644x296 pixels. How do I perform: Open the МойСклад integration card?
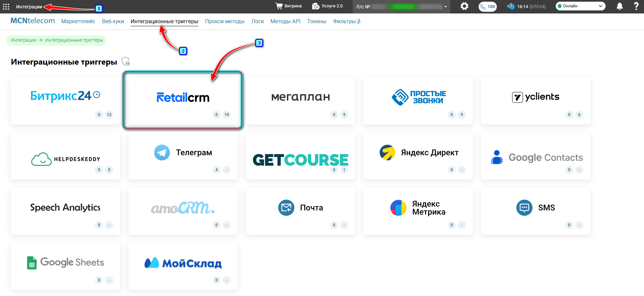coord(183,266)
